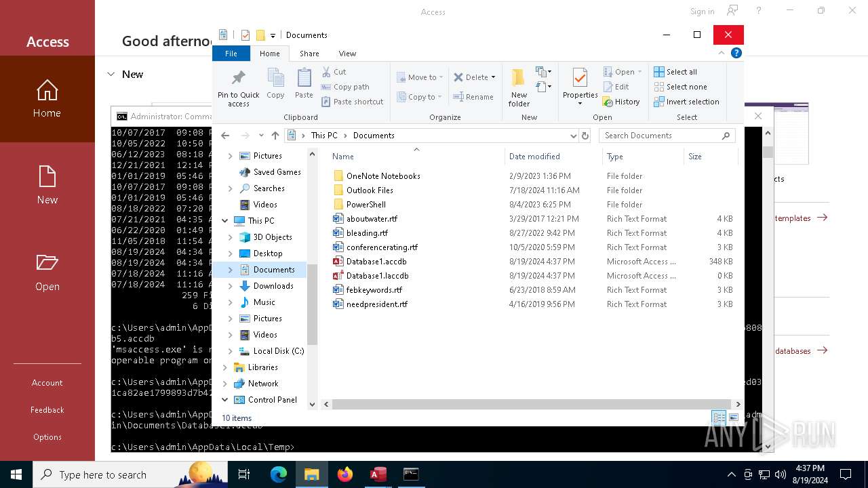
Task: Switch to Large icons view in status bar
Action: (x=733, y=418)
